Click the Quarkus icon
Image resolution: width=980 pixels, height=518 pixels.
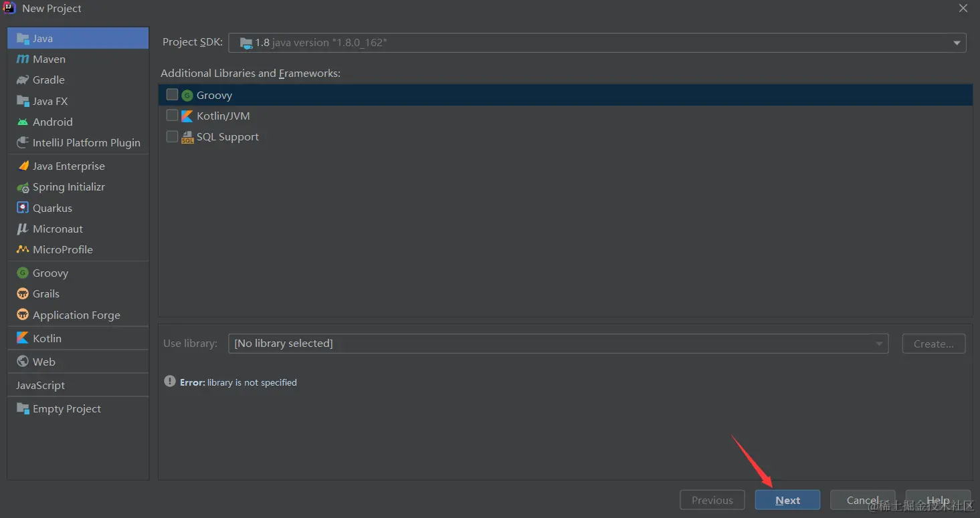tap(23, 208)
